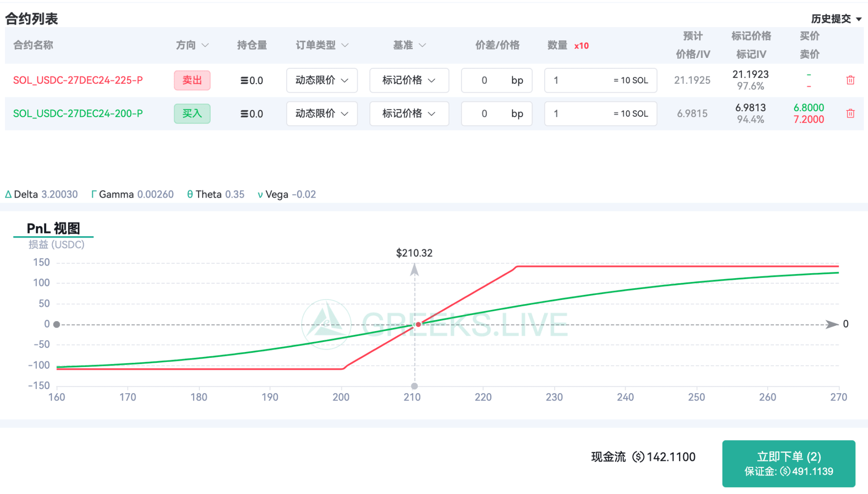The width and height of the screenshot is (868, 494).
Task: Click the 现金流 142.1100 value
Action: (x=671, y=457)
